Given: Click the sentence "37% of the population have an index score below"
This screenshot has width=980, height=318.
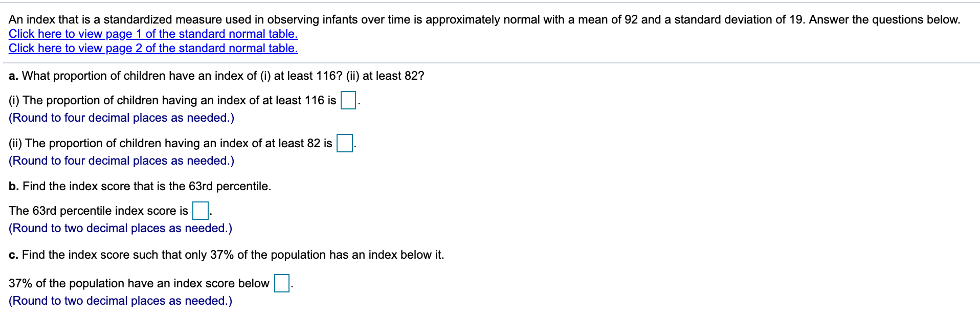Looking at the screenshot, I should pos(139,283).
